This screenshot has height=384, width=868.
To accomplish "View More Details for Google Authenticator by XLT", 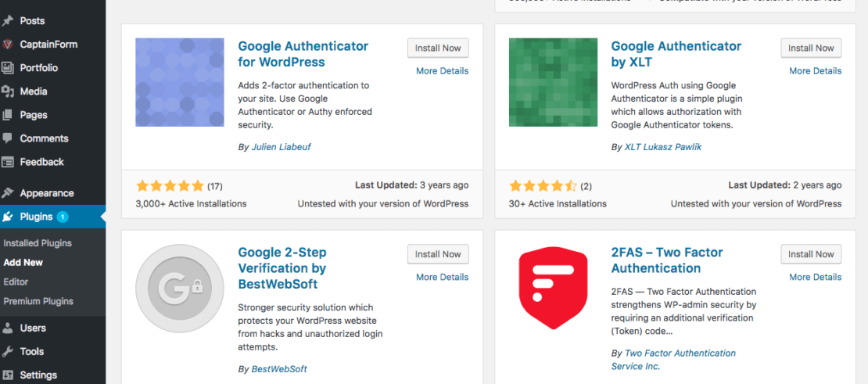I will pos(815,71).
